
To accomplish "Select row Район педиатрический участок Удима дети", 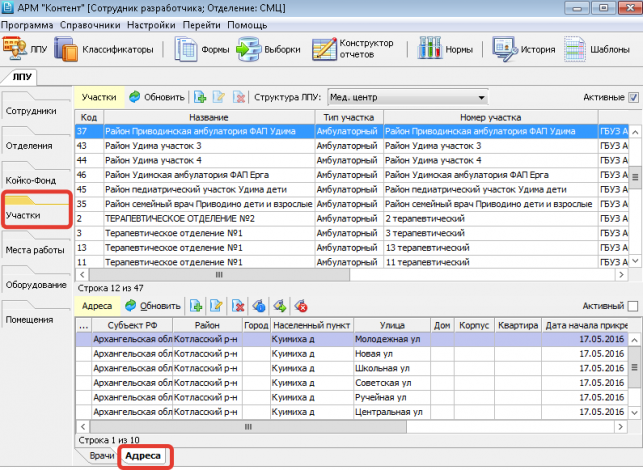I will pos(351,189).
